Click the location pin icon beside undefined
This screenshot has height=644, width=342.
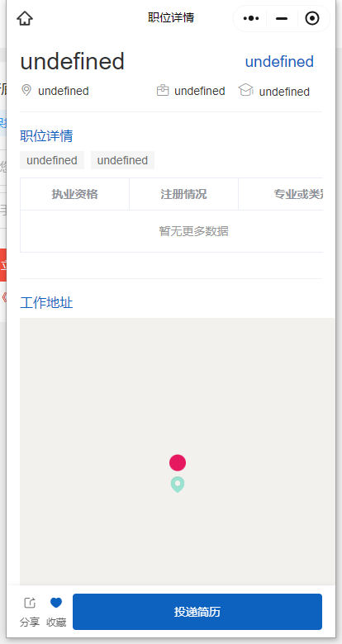[x=26, y=90]
